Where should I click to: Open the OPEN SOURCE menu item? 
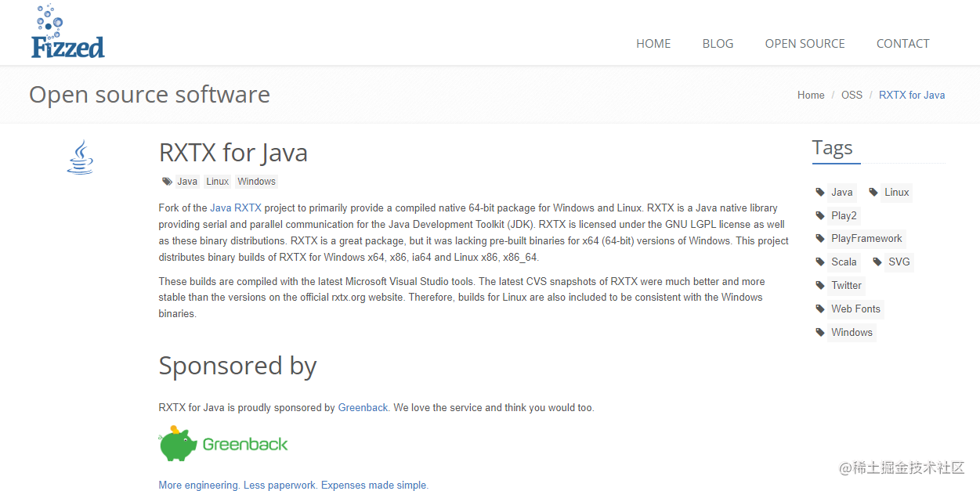tap(805, 44)
